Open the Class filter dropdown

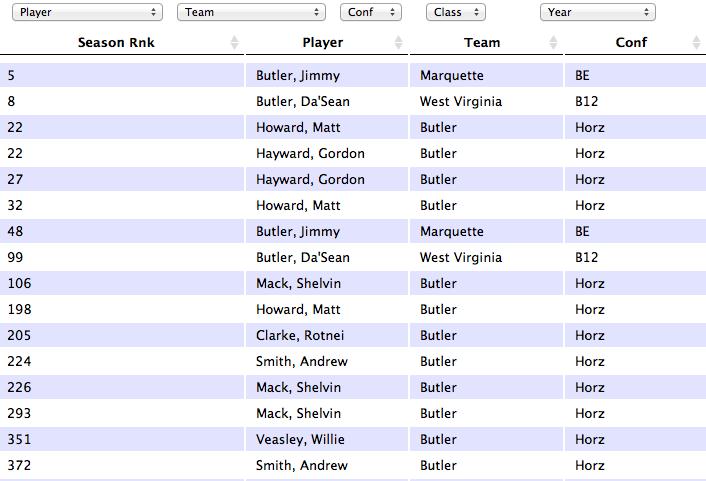[x=455, y=12]
